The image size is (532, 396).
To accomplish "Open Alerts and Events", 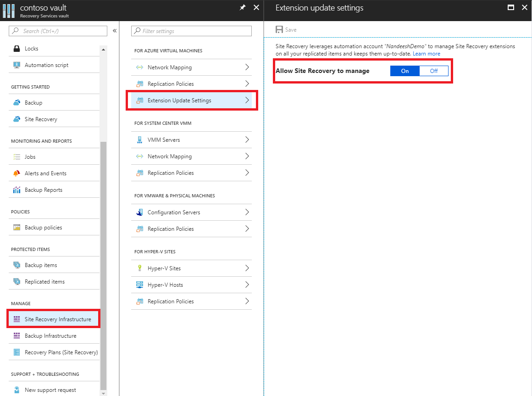I will (46, 173).
